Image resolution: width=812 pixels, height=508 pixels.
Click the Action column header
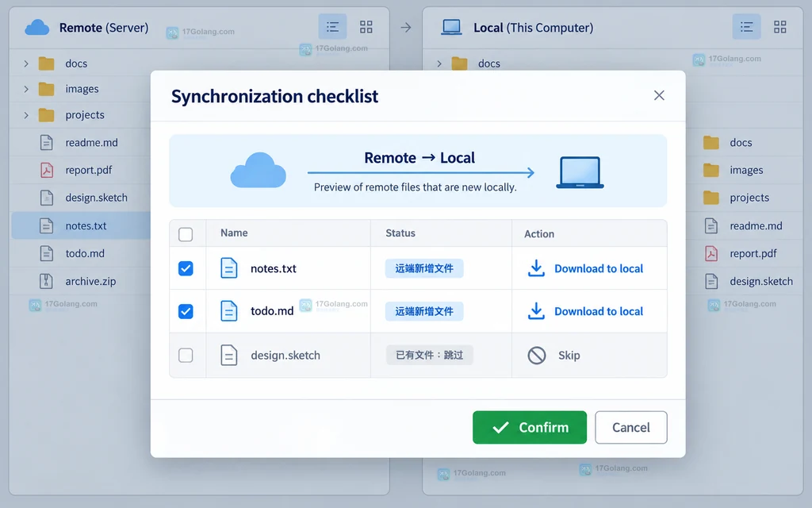[x=539, y=234]
